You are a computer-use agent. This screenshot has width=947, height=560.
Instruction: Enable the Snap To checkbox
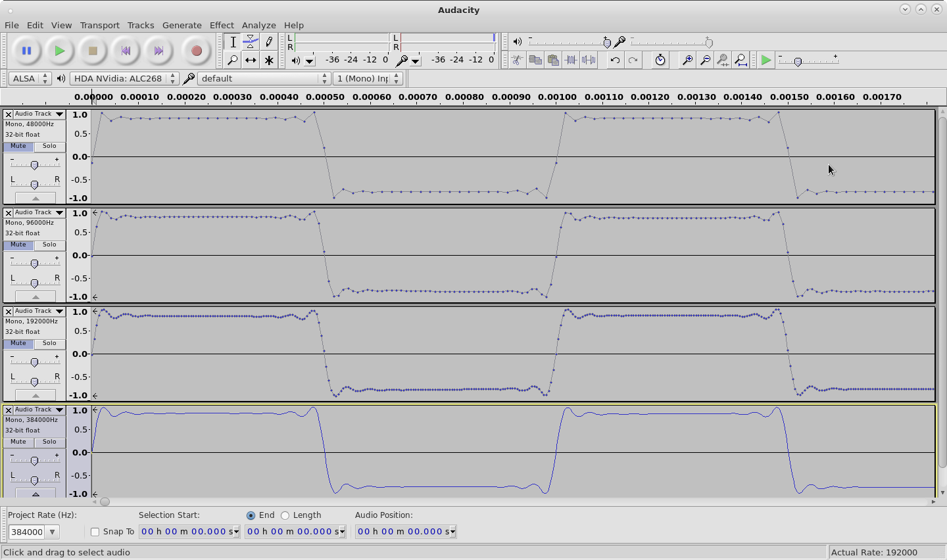point(95,532)
